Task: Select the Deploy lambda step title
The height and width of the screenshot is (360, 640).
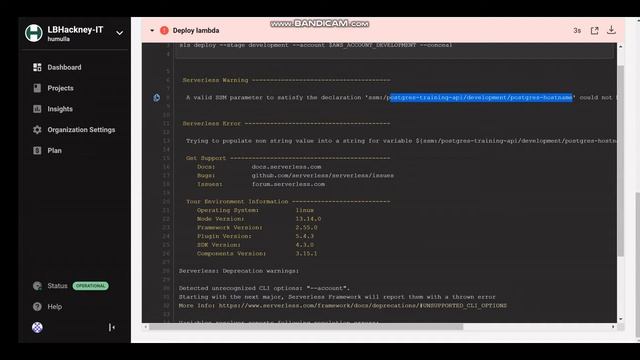Action: coord(196,31)
